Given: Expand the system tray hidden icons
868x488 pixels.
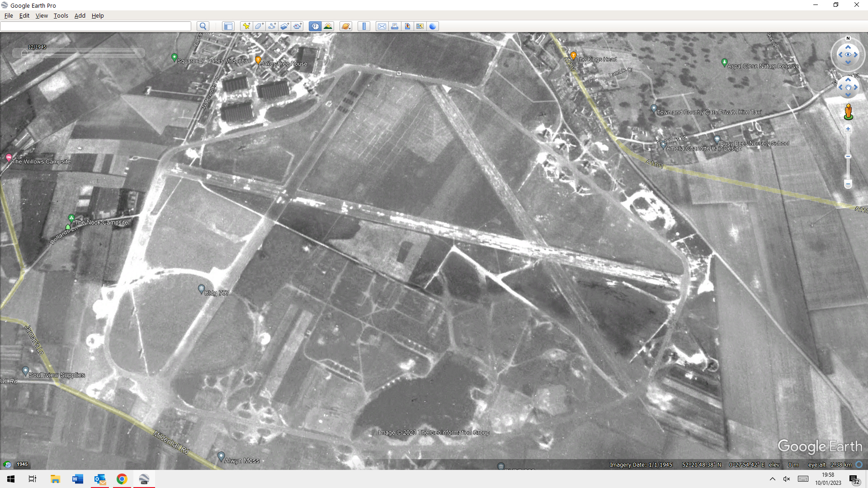Looking at the screenshot, I should click(x=772, y=479).
